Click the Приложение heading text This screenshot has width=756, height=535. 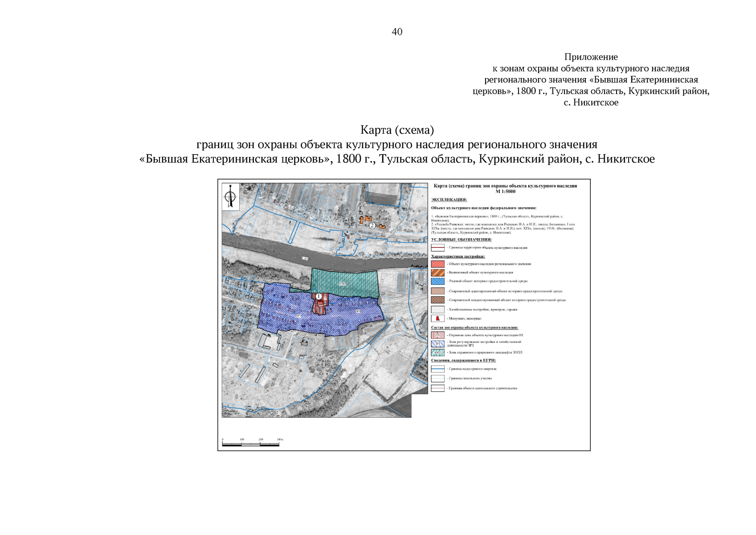click(x=591, y=57)
